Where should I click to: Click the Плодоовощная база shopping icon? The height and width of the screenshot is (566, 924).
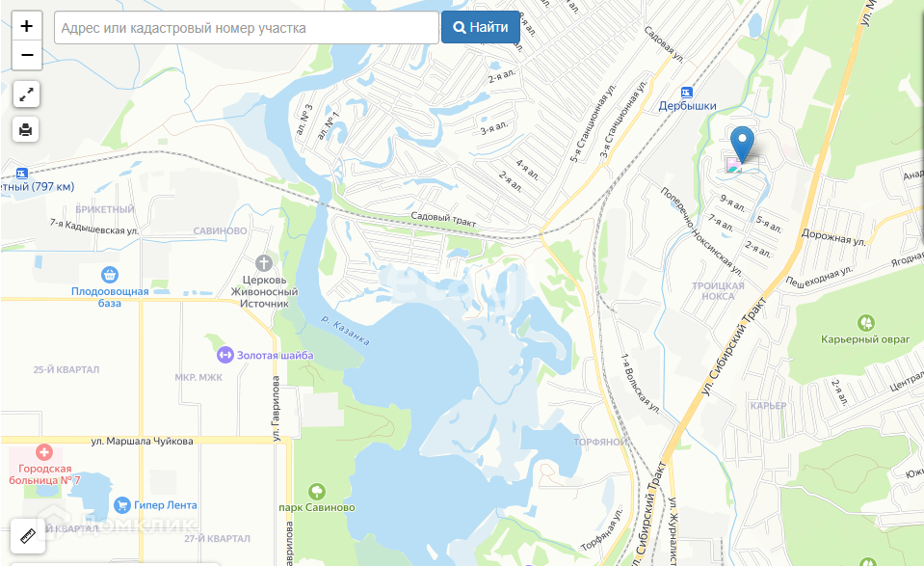(x=110, y=274)
